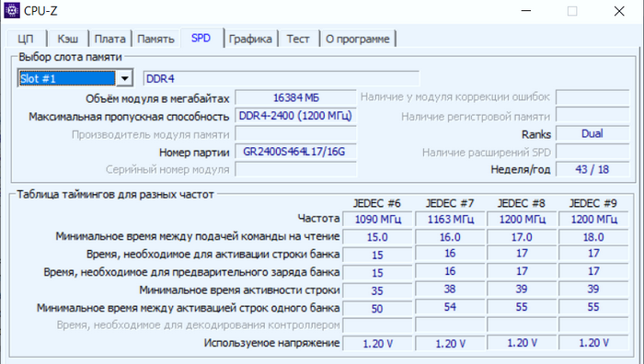
Task: Open the Кэш tab
Action: [68, 39]
